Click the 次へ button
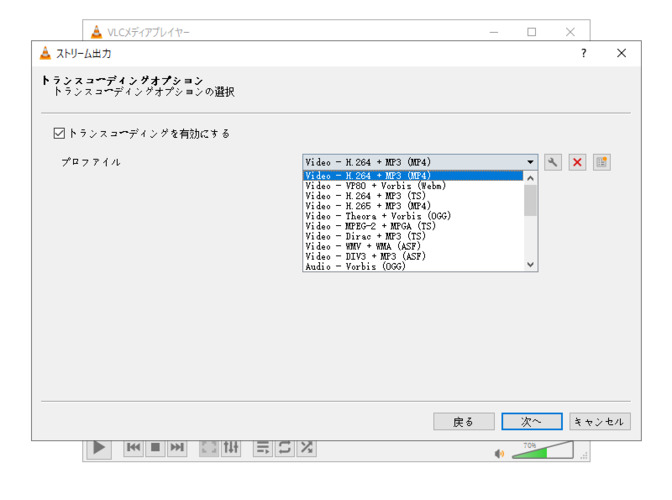This screenshot has height=500, width=672. 531,422
